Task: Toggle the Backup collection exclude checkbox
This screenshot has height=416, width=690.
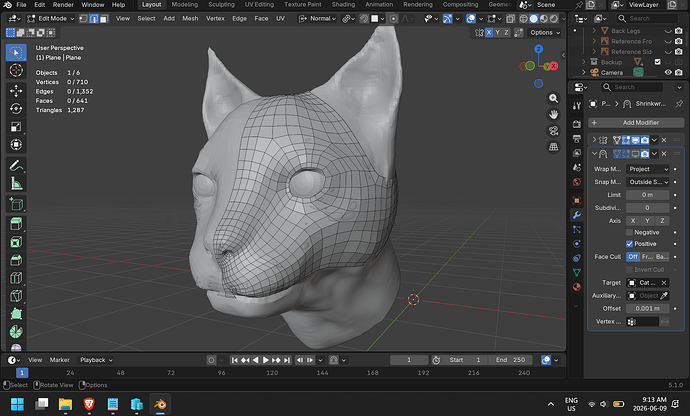Action: pyautogui.click(x=657, y=62)
